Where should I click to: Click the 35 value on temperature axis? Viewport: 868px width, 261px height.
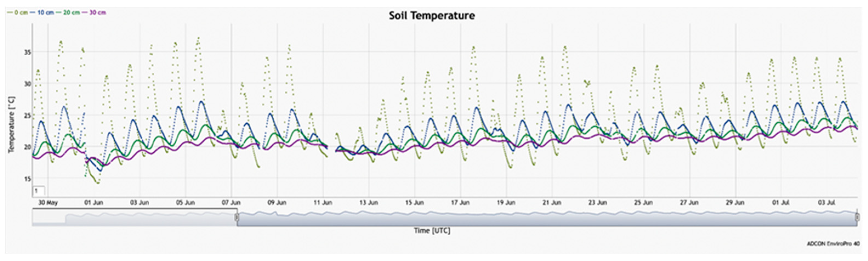(x=27, y=52)
